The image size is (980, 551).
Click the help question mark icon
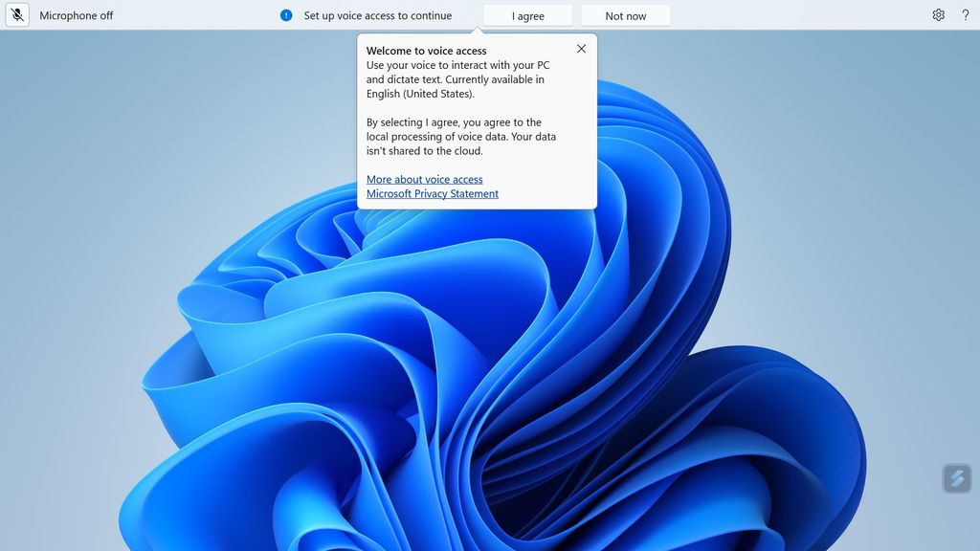click(x=965, y=14)
